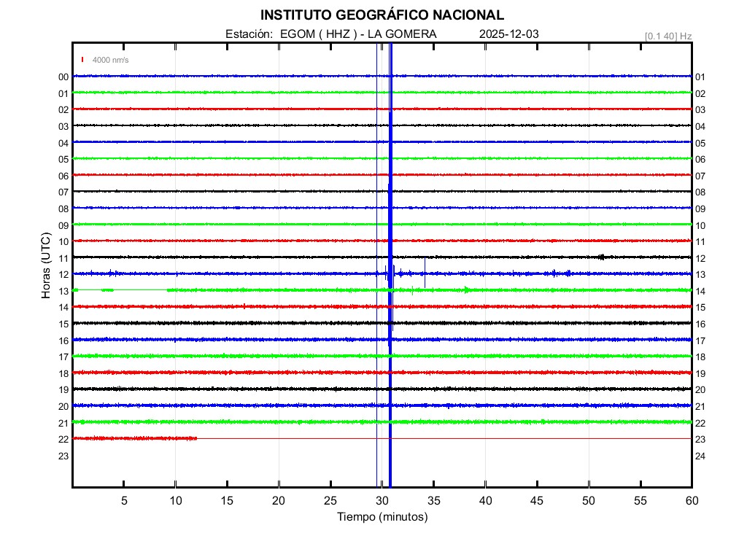Click hour 18 label on the right axis

click(700, 357)
